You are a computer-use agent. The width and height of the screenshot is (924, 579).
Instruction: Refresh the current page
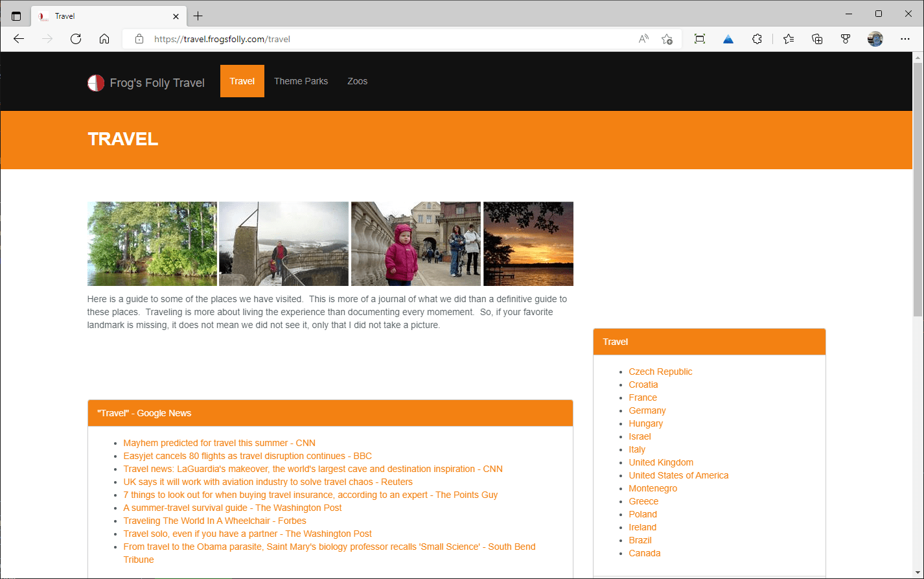(76, 39)
